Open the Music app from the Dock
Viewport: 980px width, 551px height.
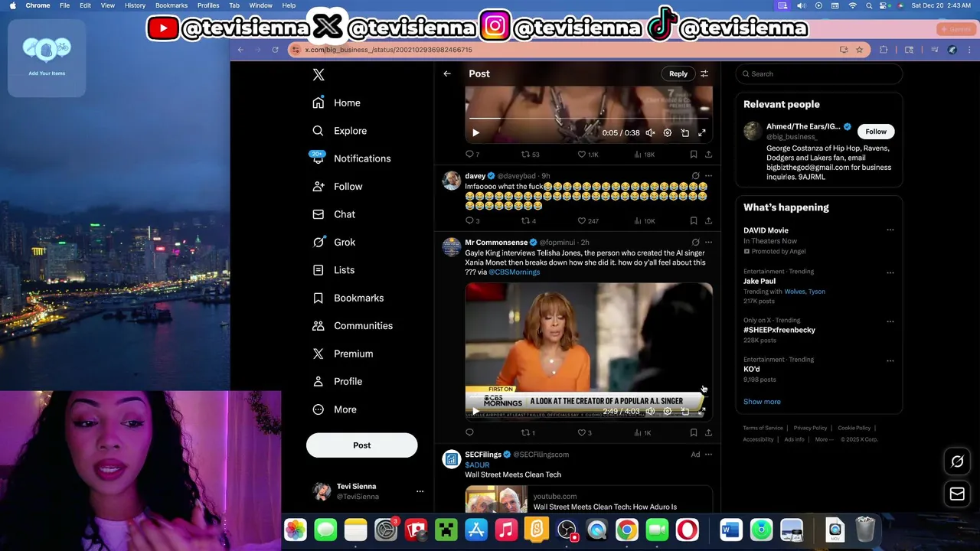pos(506,530)
